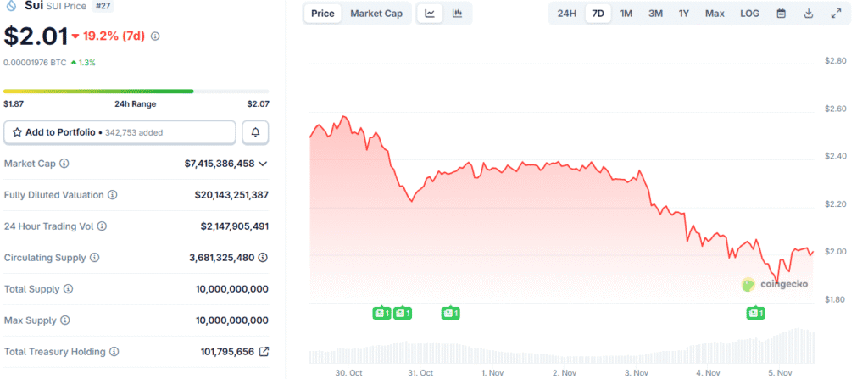
Task: Select the 1Y time range
Action: (683, 14)
